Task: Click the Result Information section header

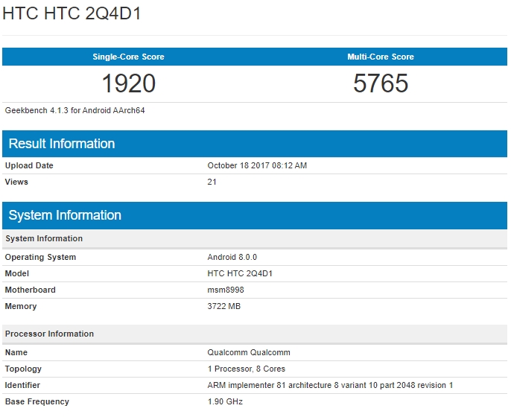Action: 62,144
